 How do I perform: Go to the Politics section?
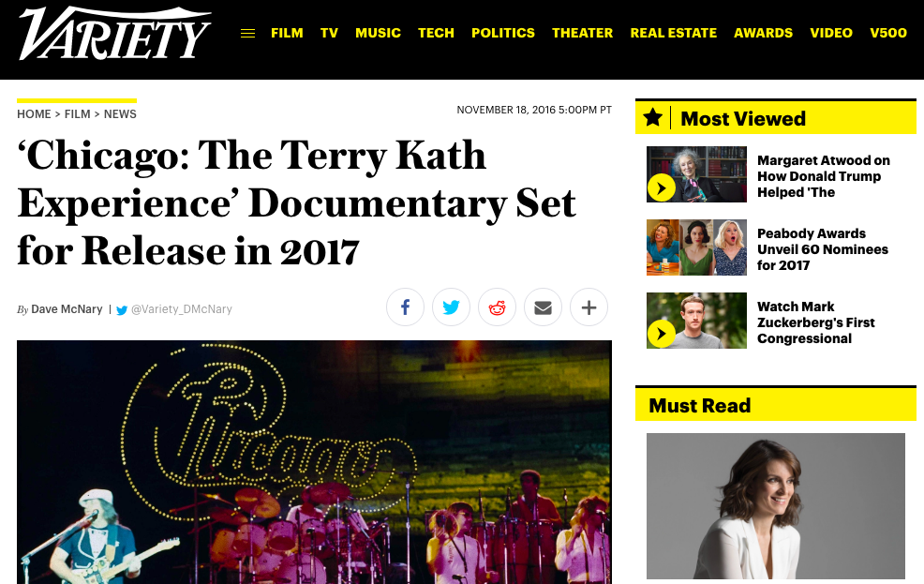pyautogui.click(x=502, y=33)
